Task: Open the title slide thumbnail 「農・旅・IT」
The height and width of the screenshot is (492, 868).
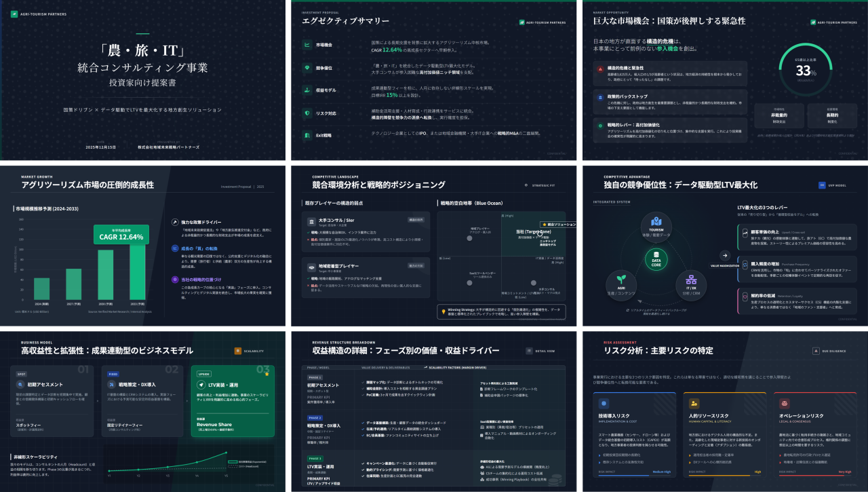Action: click(x=142, y=80)
